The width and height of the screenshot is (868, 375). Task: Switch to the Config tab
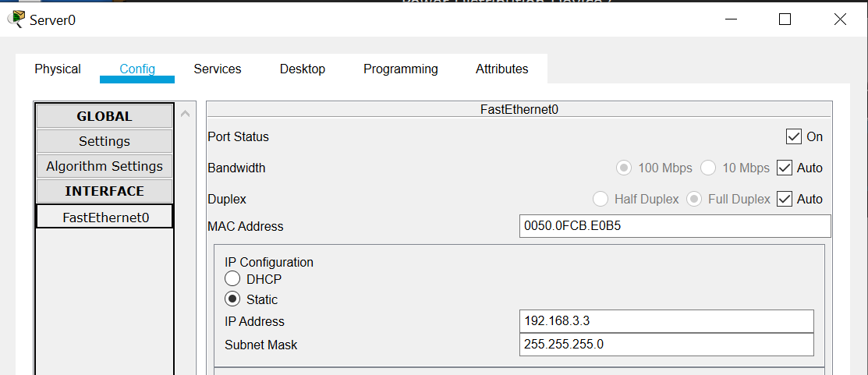coord(137,69)
